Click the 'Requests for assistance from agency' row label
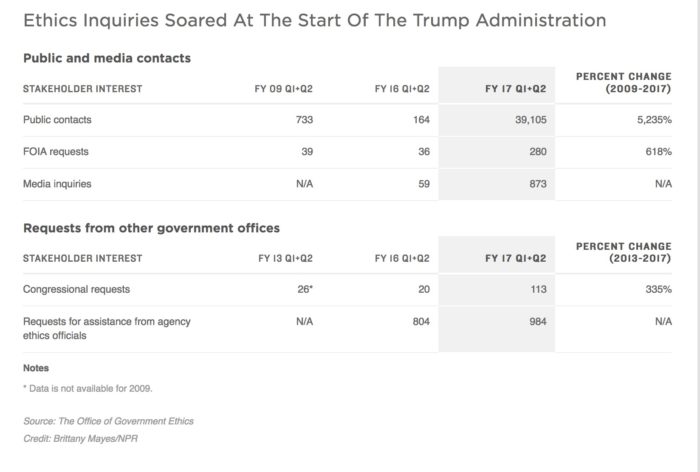This screenshot has width=700, height=472. click(x=107, y=321)
